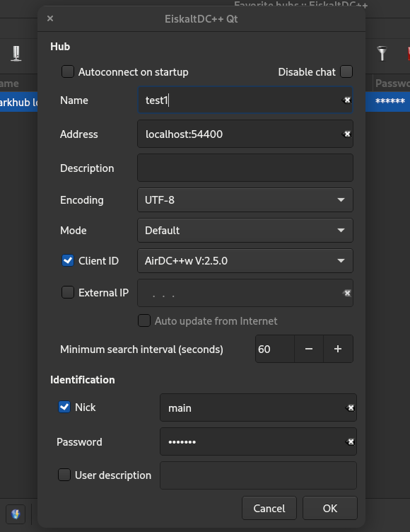Toggle Auto update from Internet checkbox

[x=144, y=320]
